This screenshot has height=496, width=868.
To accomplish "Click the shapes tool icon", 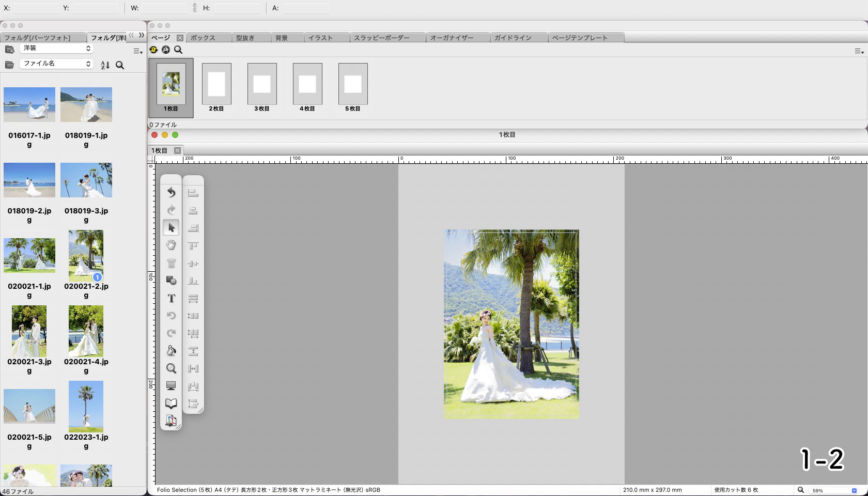I will (171, 281).
